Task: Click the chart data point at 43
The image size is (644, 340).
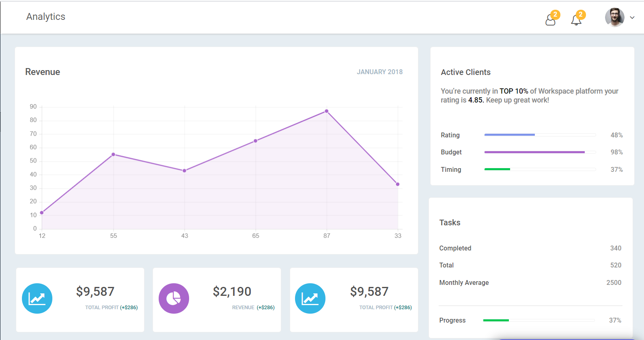Action: (184, 171)
